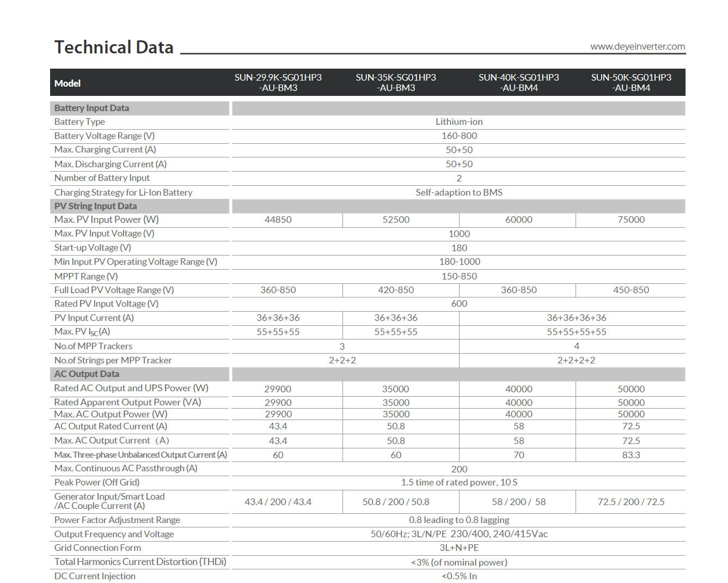Click 'Rated AC Output and UPS Power (W)' label
Image resolution: width=728 pixels, height=583 pixels.
[x=131, y=388]
